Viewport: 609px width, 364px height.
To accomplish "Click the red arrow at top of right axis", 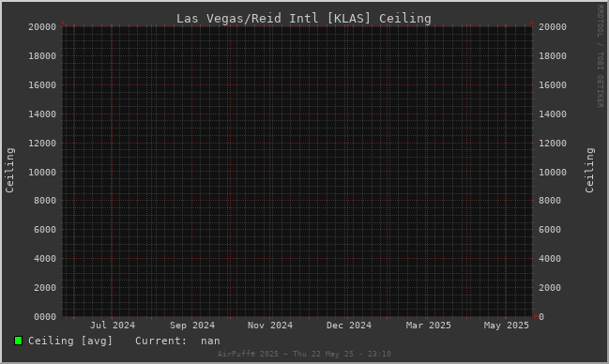I will pyautogui.click(x=532, y=23).
